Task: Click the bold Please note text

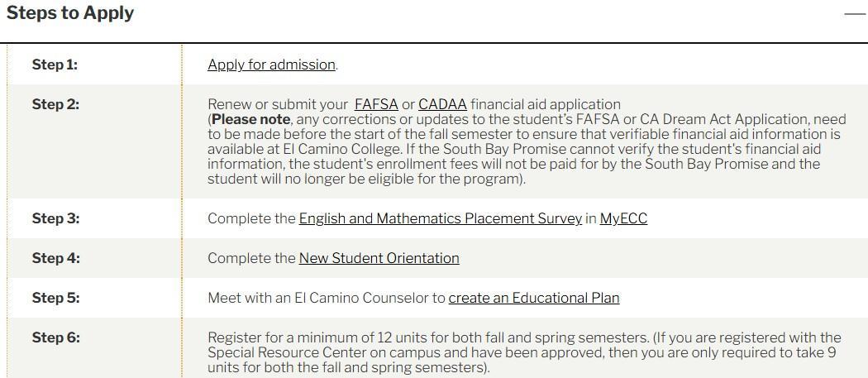Action: click(251, 119)
